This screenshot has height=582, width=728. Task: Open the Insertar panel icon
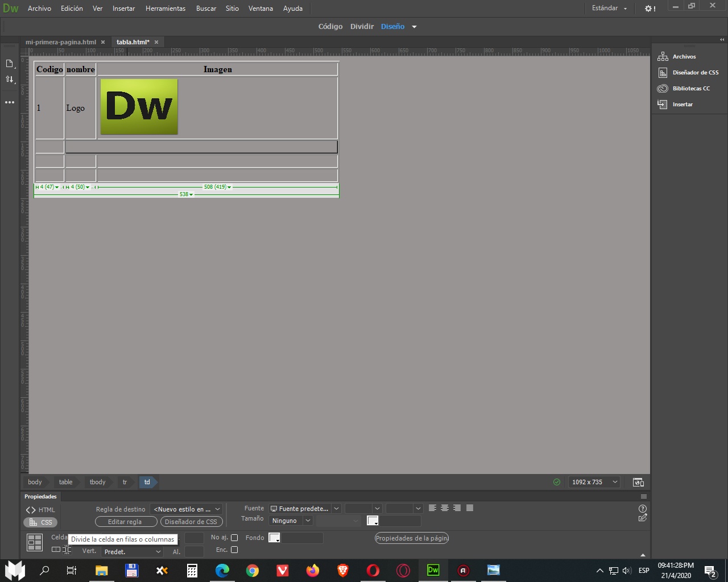663,104
